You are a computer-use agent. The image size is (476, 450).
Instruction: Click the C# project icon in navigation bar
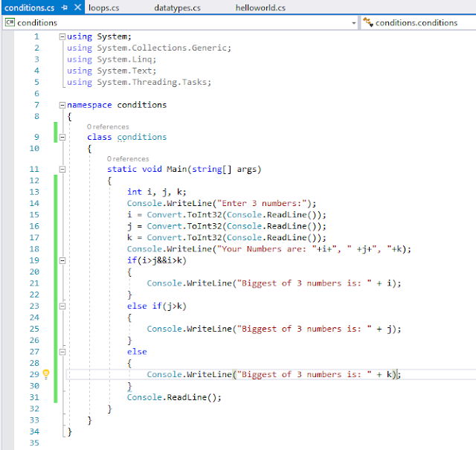pyautogui.click(x=10, y=22)
